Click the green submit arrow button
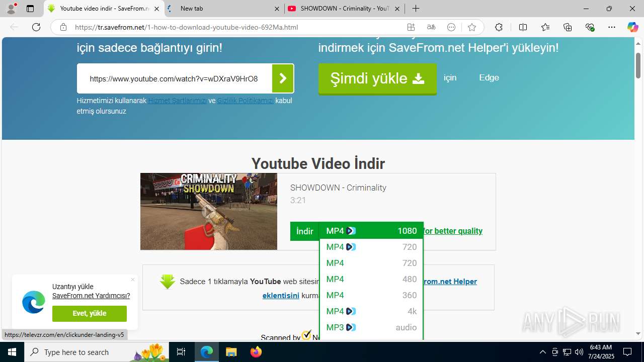This screenshot has width=644, height=362. pyautogui.click(x=283, y=78)
